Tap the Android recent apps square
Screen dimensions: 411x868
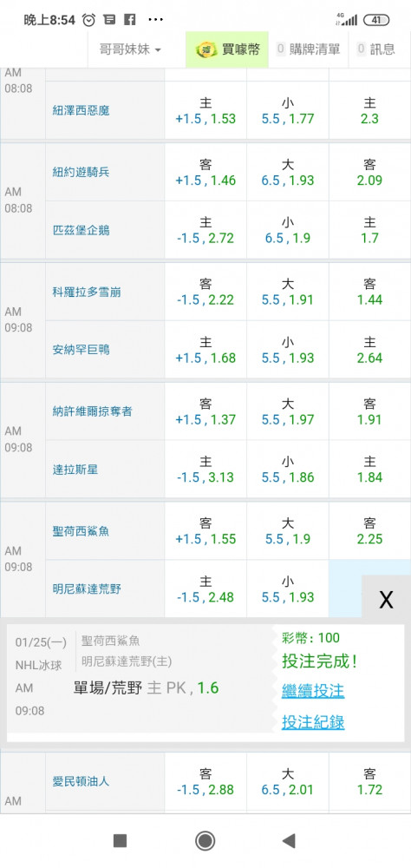tap(120, 841)
